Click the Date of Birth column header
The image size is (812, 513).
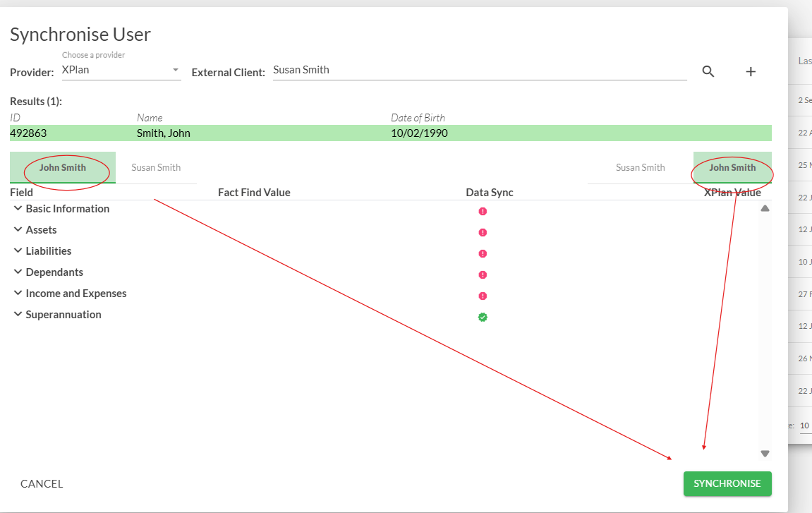(x=418, y=118)
